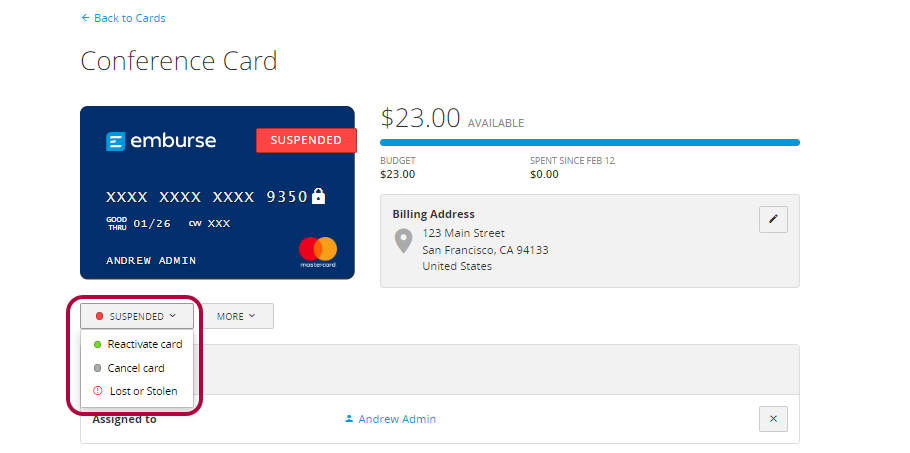The image size is (910, 453).
Task: Click the X remove assignee button
Action: point(773,419)
